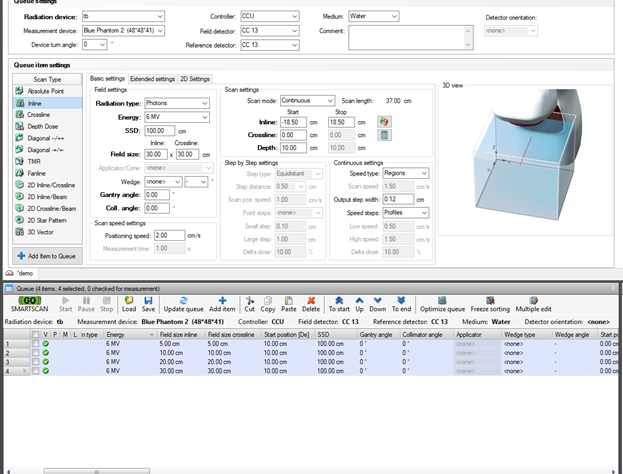Switch to the Basic settings tab
The image size is (623, 474).
click(107, 79)
